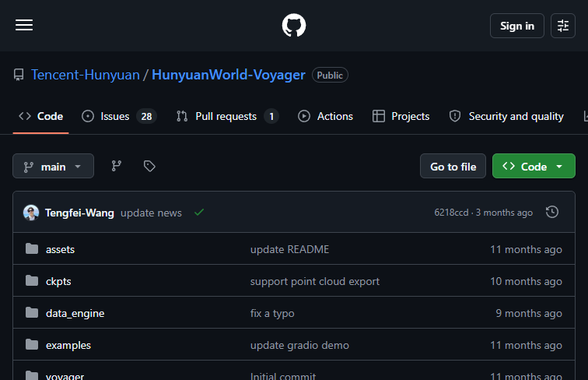
Task: Click '10 months ago' timestamp for ckpts
Action: (x=526, y=282)
